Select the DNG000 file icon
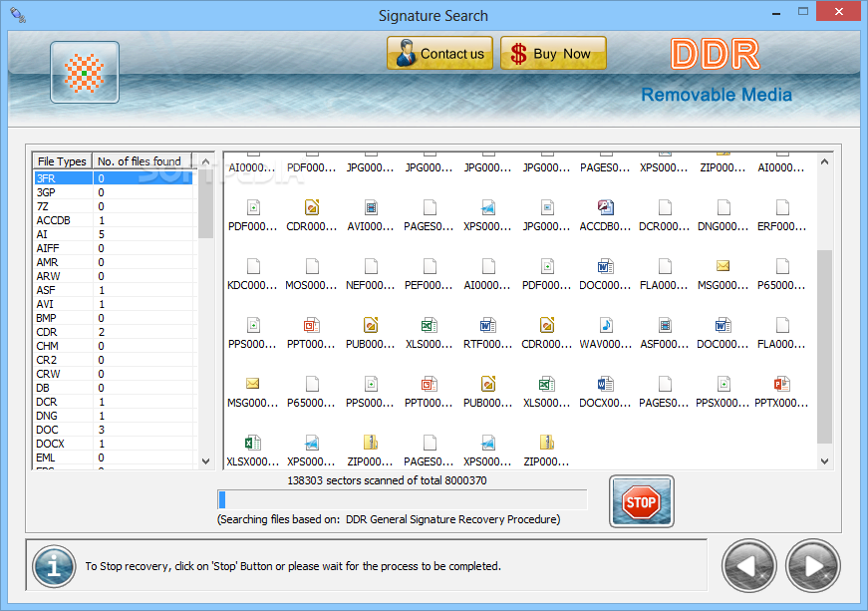868x611 pixels. pos(723,208)
